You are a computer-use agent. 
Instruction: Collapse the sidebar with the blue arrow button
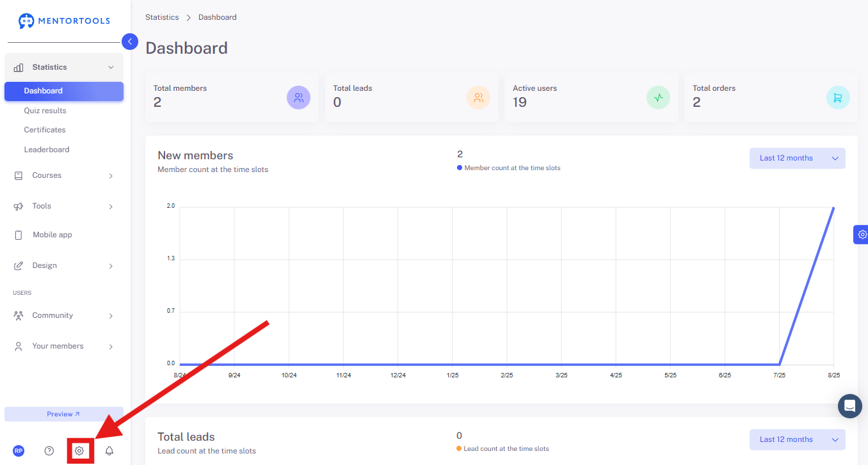click(x=130, y=42)
